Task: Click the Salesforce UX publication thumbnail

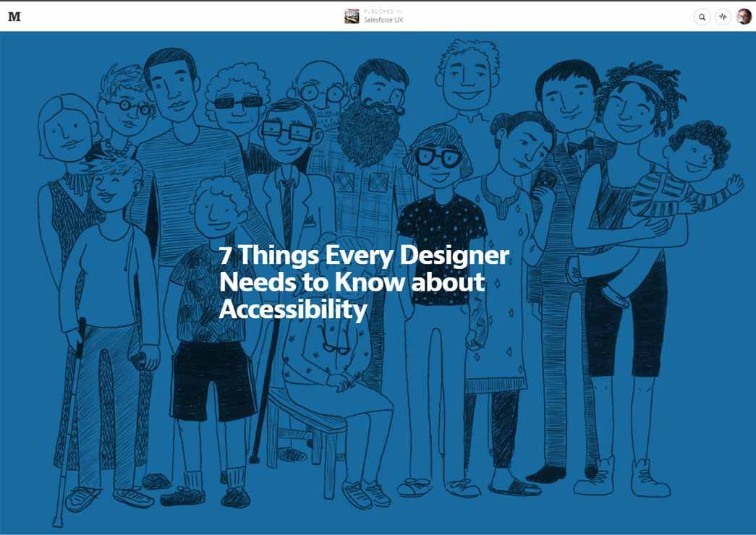Action: 352,14
